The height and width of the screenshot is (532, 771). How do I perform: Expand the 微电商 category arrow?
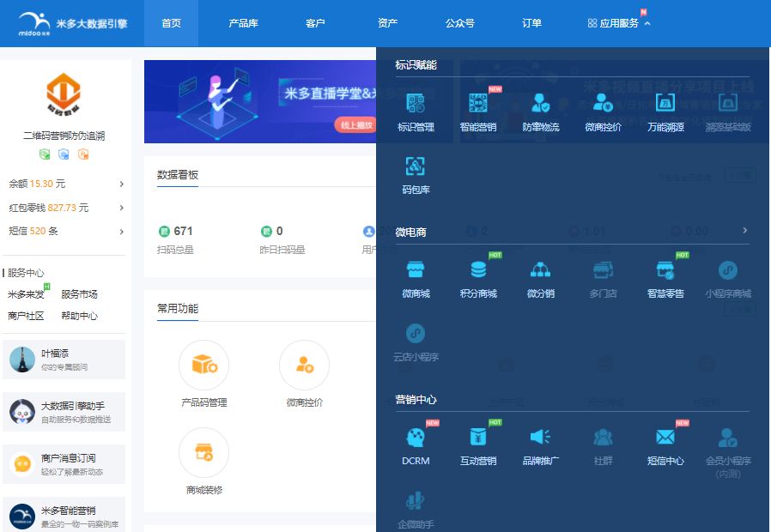[x=745, y=231]
